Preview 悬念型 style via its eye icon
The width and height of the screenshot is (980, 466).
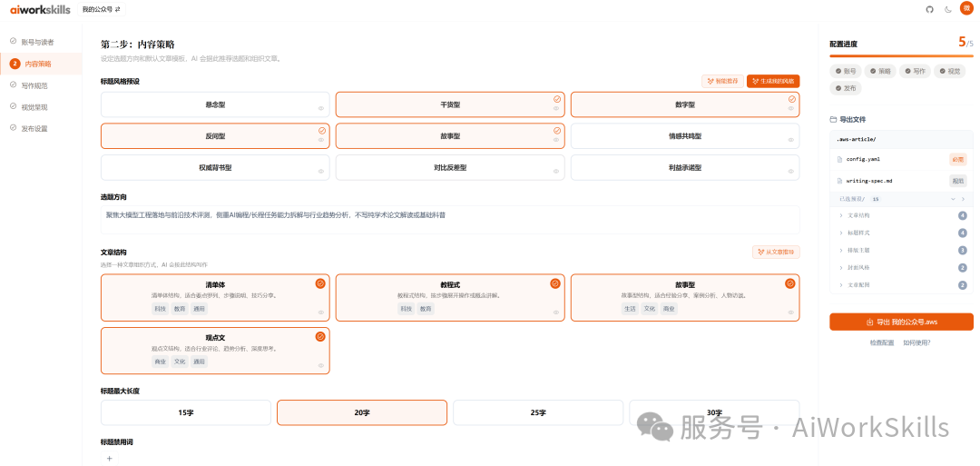tap(321, 108)
